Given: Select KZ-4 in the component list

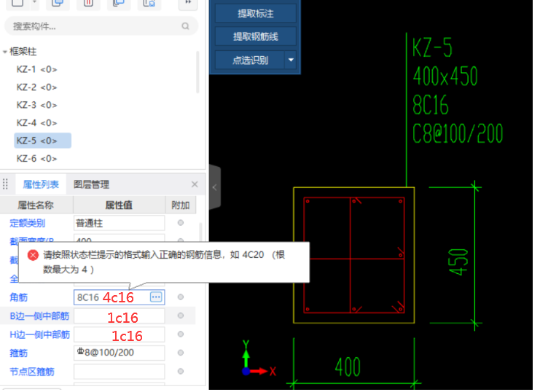Looking at the screenshot, I should tap(36, 123).
